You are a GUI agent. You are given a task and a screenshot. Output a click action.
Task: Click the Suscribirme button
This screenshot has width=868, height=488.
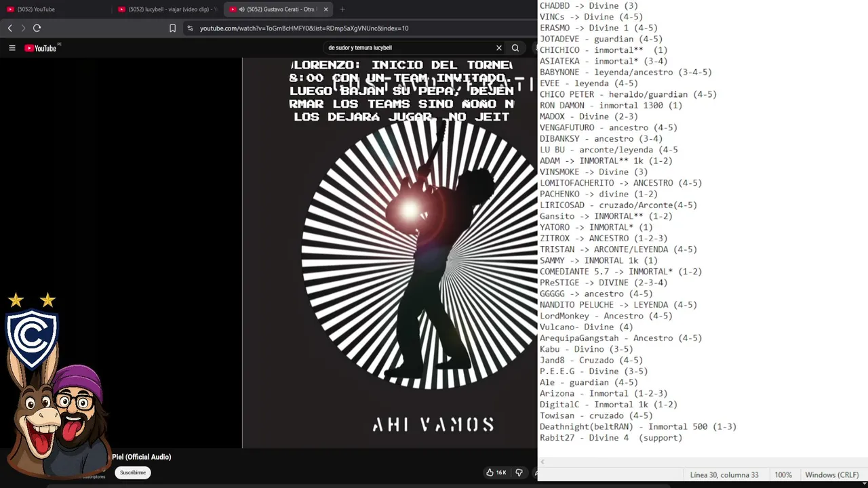tap(133, 472)
